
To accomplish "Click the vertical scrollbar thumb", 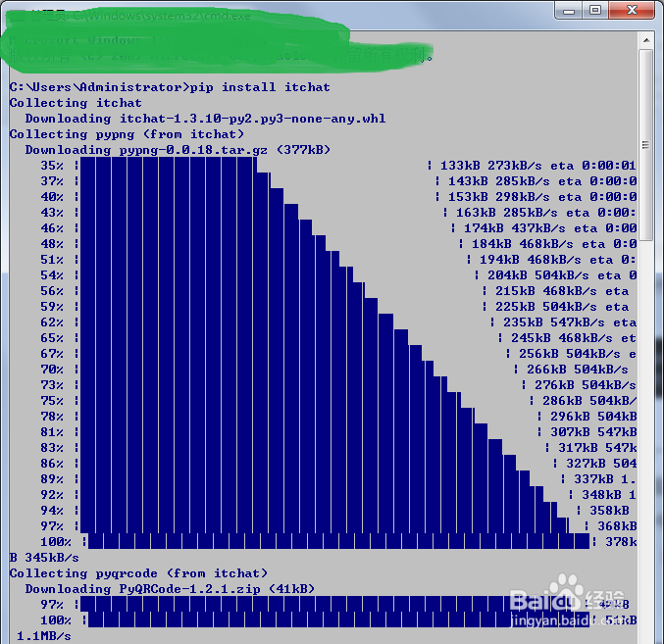I will (x=646, y=145).
